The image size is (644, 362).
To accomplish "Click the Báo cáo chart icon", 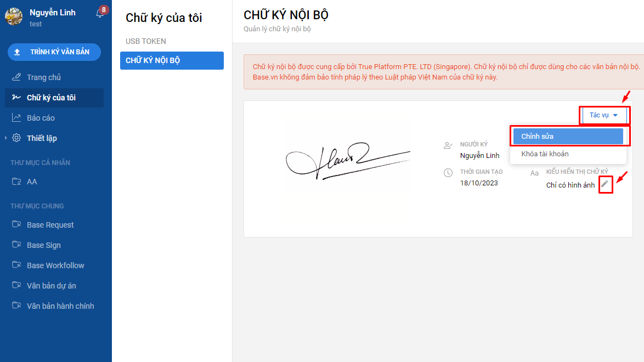I will tap(16, 117).
